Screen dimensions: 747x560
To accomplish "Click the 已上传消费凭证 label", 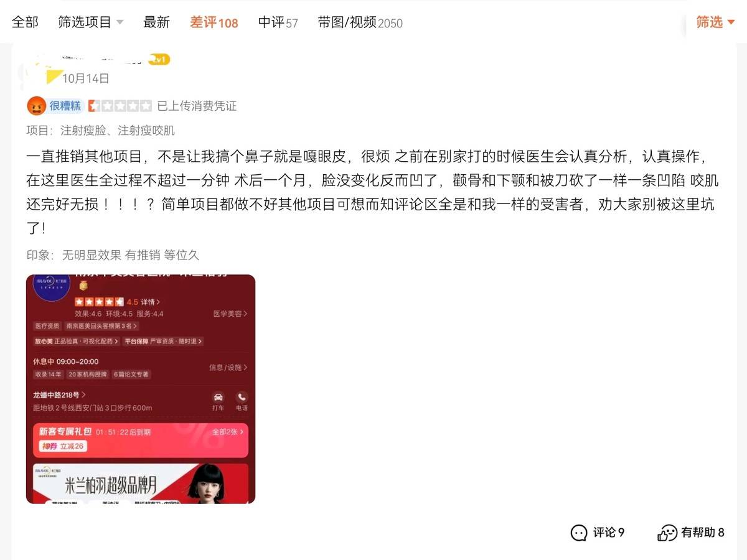I will coord(197,106).
